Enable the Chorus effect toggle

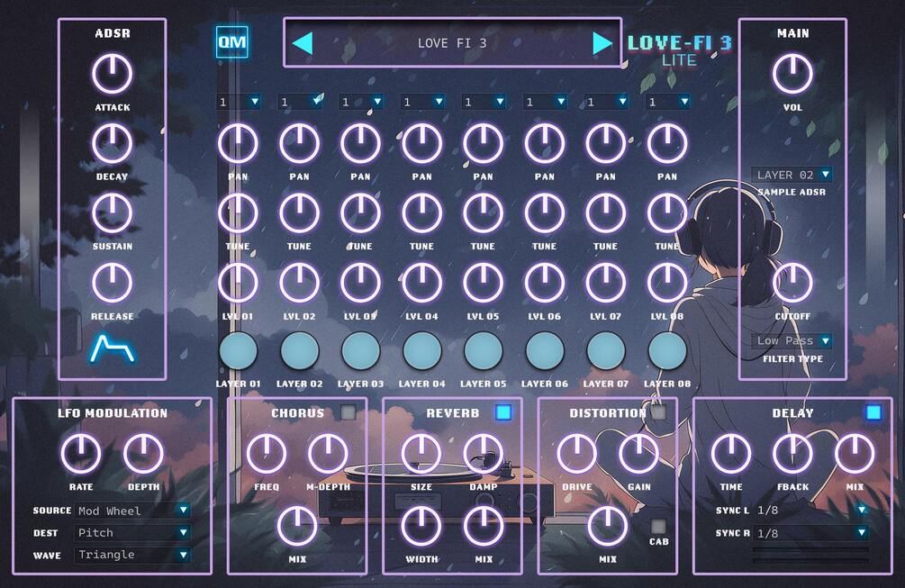click(348, 412)
